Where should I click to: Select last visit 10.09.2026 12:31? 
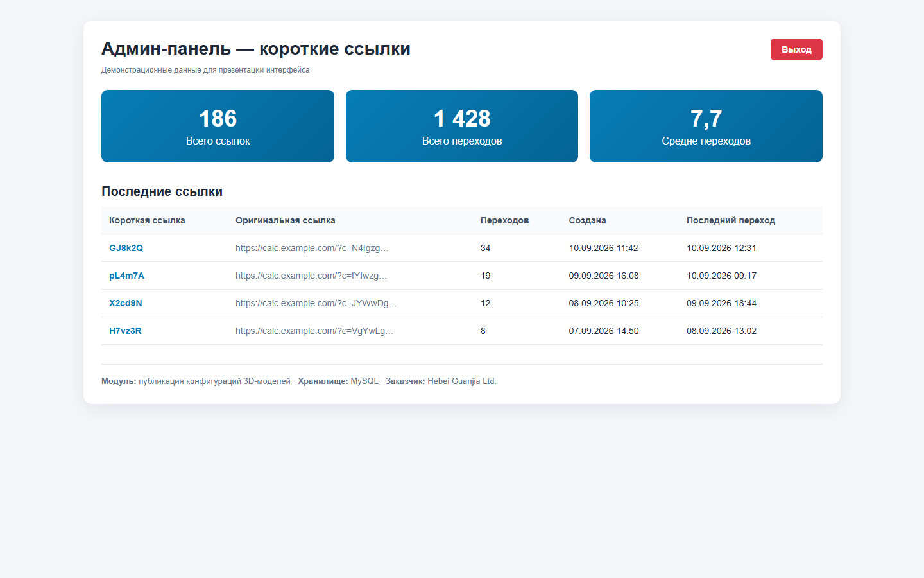(x=721, y=248)
